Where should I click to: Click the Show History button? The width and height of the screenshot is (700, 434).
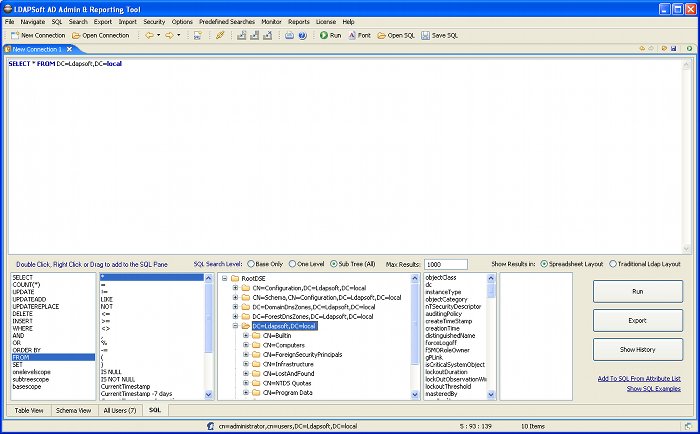click(x=638, y=350)
